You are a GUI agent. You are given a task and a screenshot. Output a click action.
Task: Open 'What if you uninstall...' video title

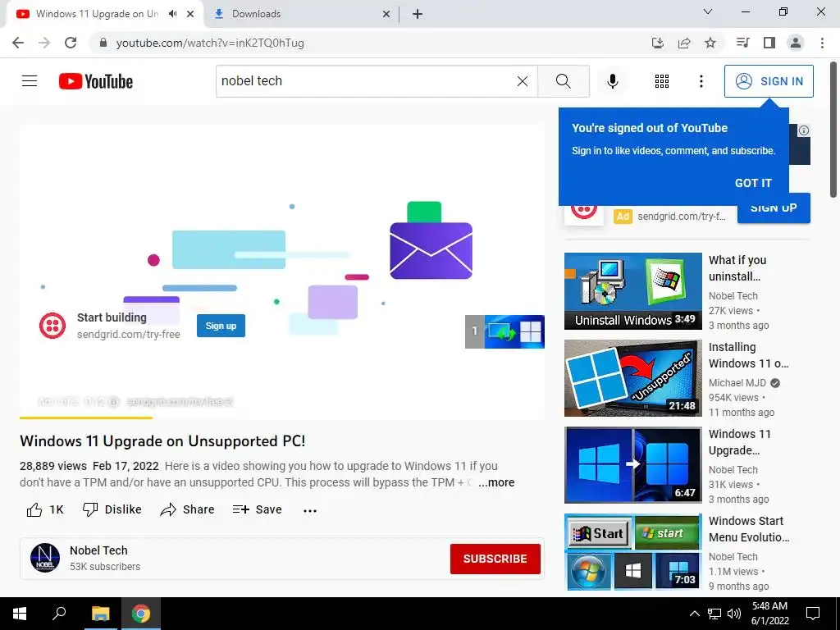[737, 268]
